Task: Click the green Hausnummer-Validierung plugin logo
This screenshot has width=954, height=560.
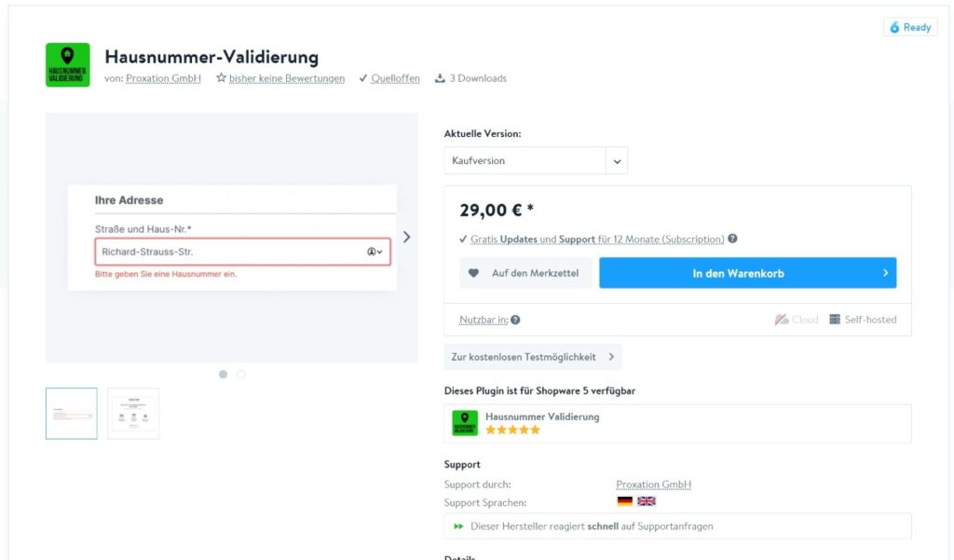Action: pos(67,64)
